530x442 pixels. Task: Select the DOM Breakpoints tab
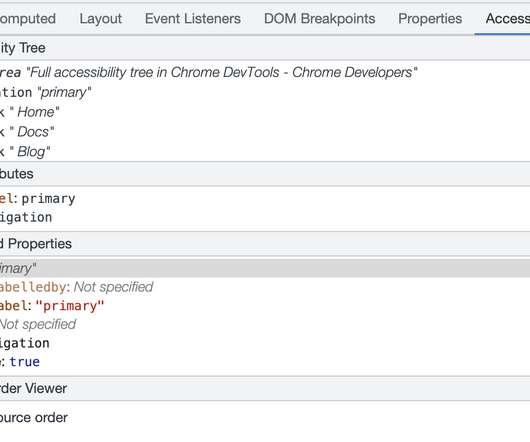pyautogui.click(x=319, y=19)
